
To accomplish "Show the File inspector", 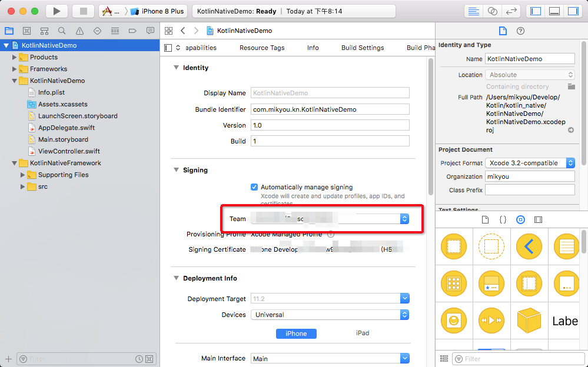I will coord(503,31).
